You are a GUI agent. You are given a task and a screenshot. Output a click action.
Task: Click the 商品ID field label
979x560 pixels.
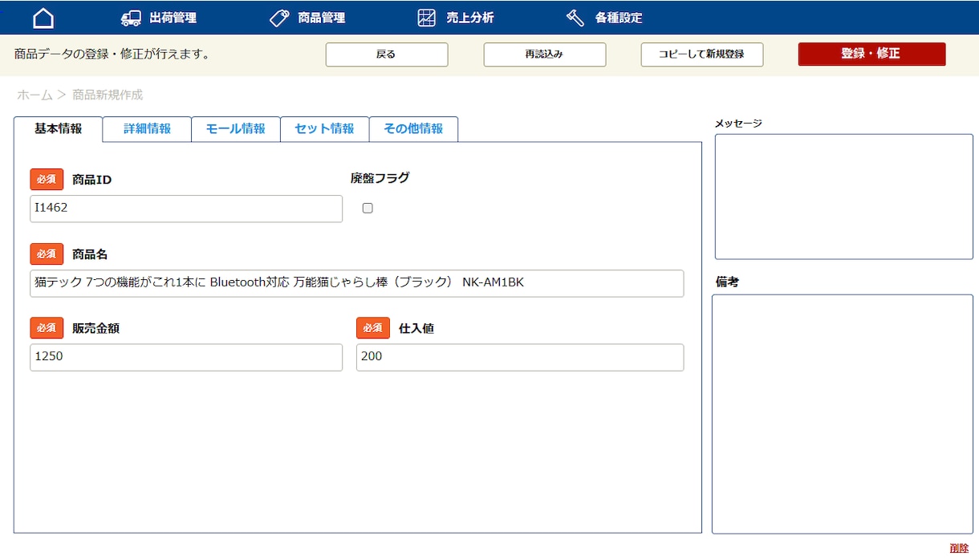[x=91, y=180]
